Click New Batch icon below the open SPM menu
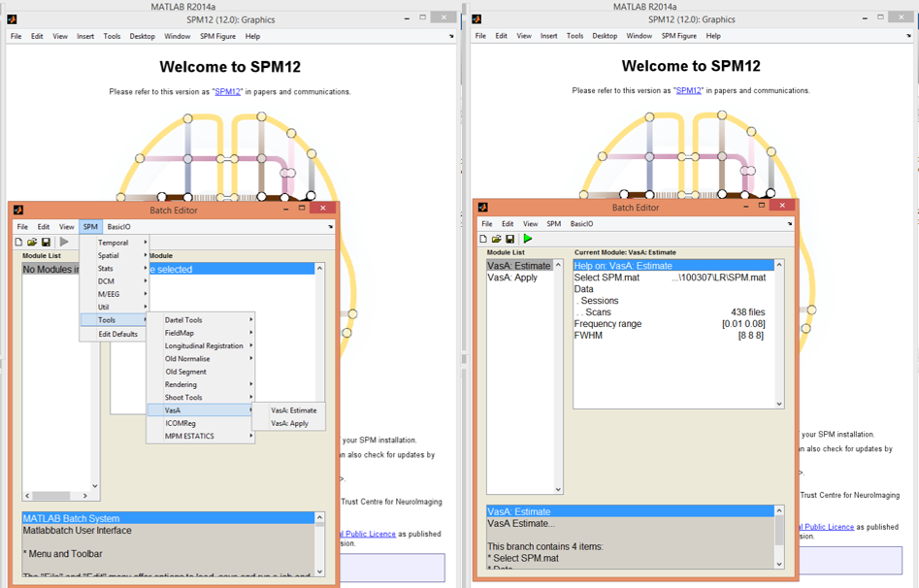The width and height of the screenshot is (919, 588). click(x=18, y=242)
